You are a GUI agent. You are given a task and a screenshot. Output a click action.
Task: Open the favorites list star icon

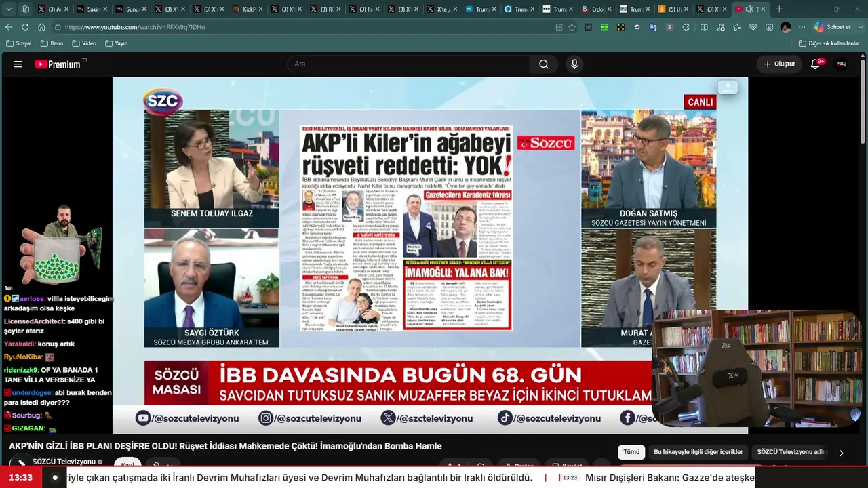click(x=736, y=27)
